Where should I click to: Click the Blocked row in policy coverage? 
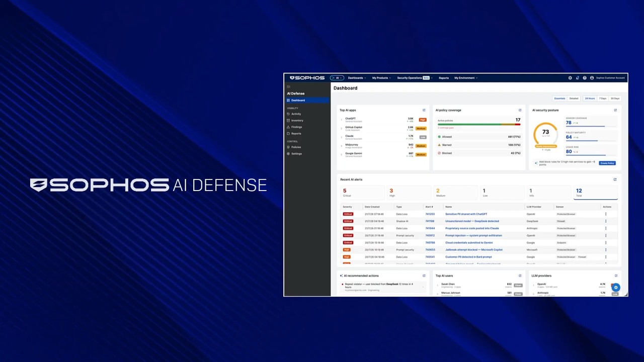tap(479, 153)
